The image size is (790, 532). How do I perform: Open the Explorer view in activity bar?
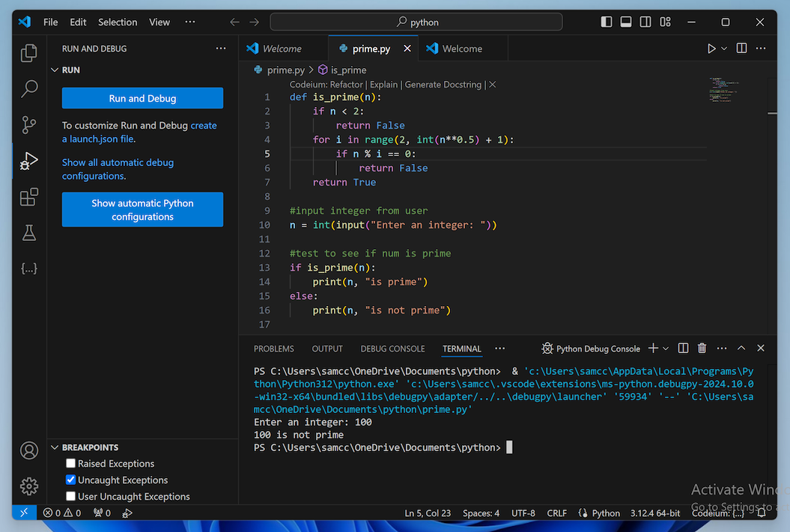[x=29, y=53]
